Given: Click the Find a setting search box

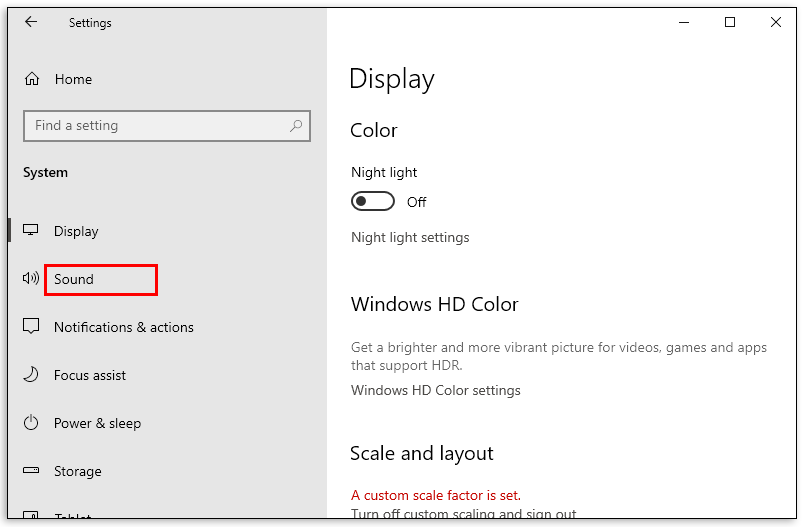Looking at the screenshot, I should [155, 126].
